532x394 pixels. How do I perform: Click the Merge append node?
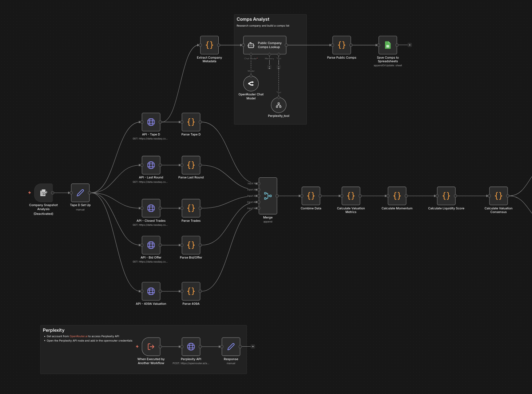coord(268,196)
